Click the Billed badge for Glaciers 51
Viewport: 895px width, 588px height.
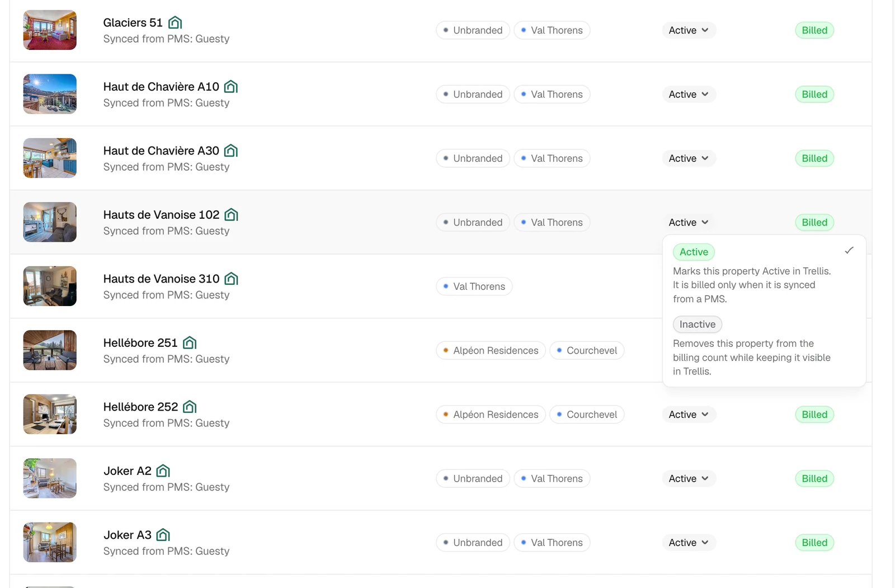814,30
